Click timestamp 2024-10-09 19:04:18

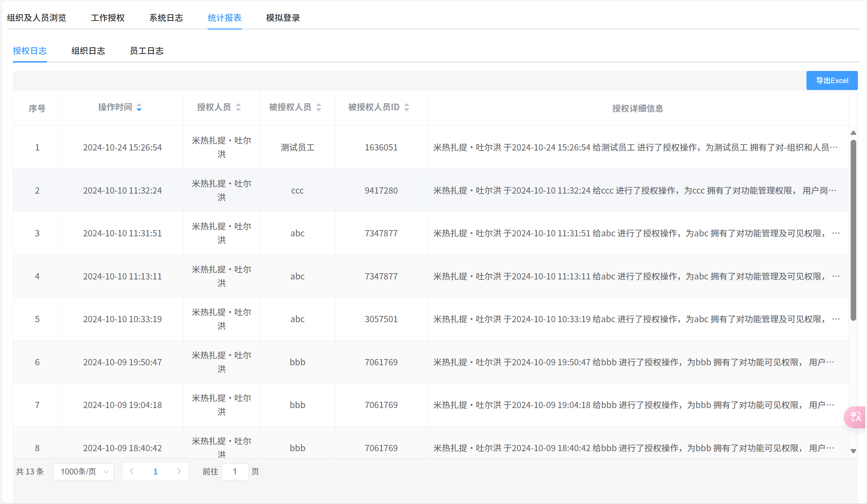pos(122,405)
